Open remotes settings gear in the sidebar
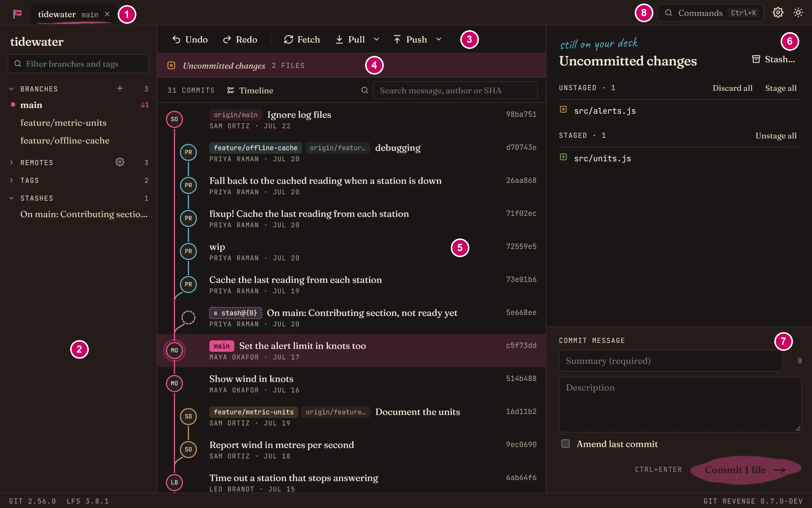Screen dimensions: 812x508 click(x=120, y=162)
